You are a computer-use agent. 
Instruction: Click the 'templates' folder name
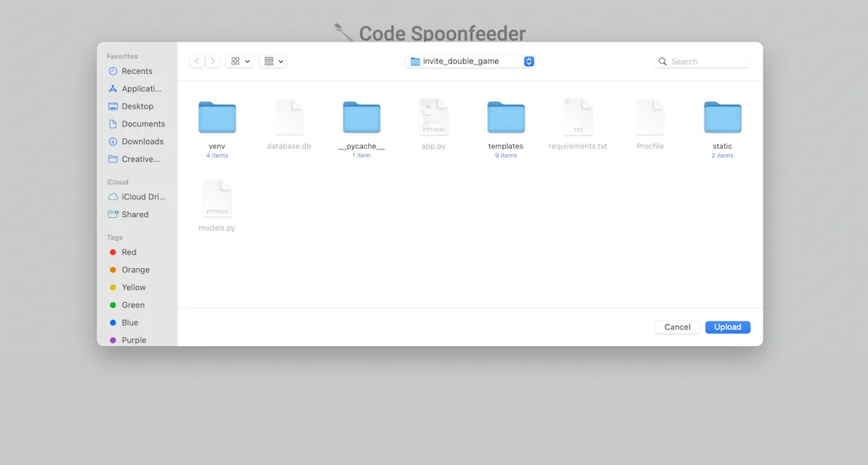506,146
